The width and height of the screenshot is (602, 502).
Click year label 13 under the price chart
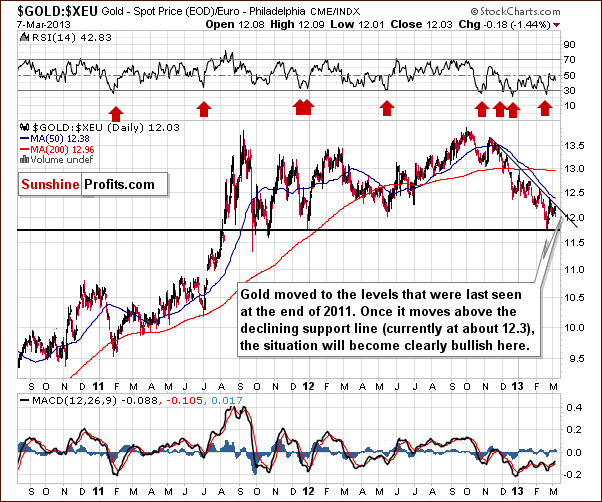[x=517, y=386]
